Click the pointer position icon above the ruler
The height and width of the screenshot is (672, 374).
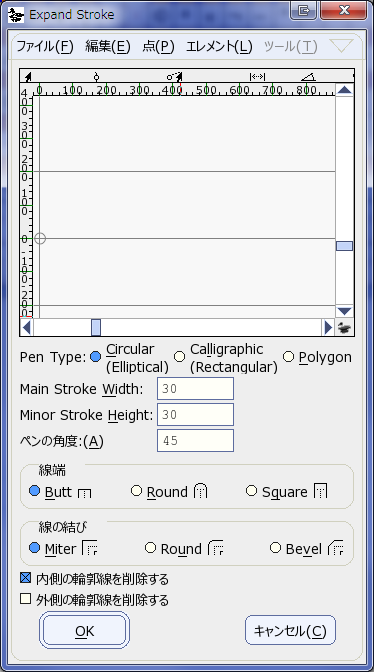28,77
